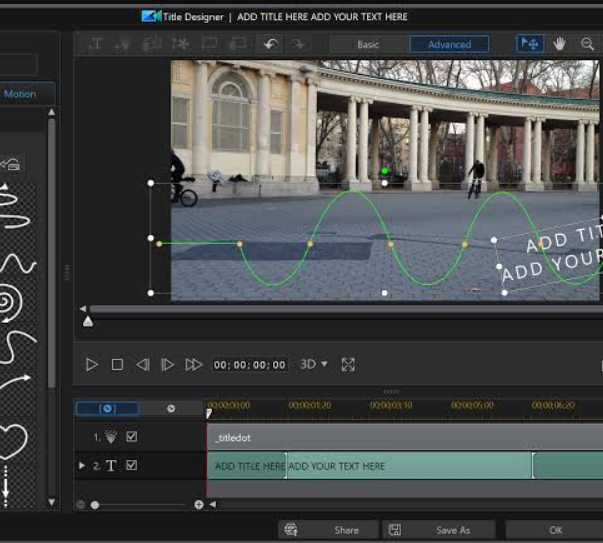Click the asterisk background effect toolbar icon
Viewport: 603px width, 543px height.
click(180, 45)
